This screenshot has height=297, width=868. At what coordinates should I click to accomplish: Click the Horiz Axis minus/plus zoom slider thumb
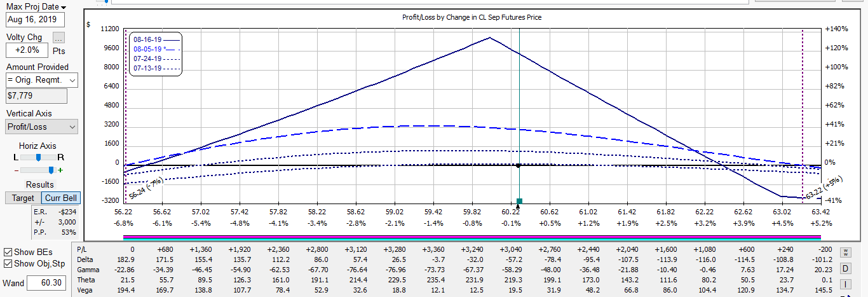[x=51, y=170]
